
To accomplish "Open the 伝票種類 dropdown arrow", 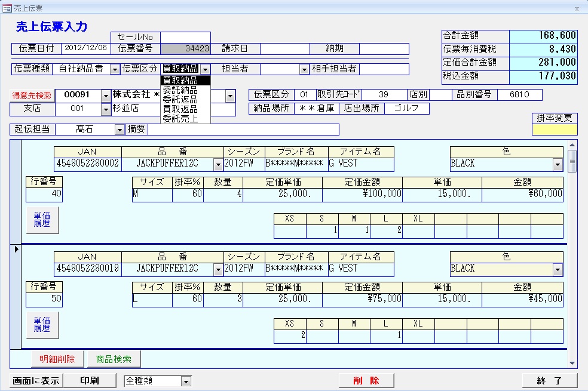I will (x=115, y=69).
